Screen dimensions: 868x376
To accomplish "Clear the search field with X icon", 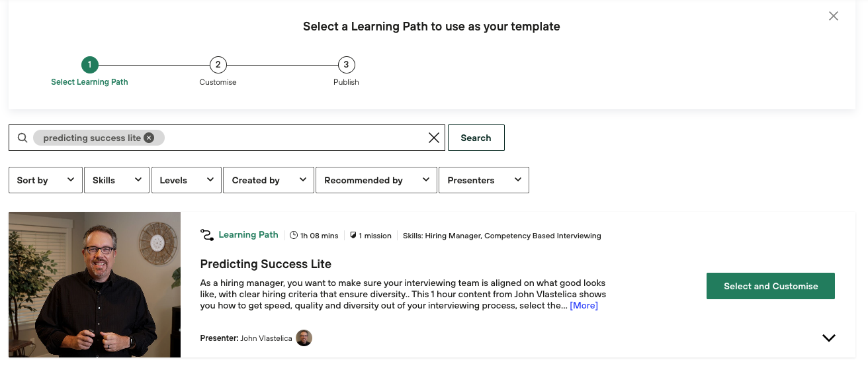I will (434, 138).
